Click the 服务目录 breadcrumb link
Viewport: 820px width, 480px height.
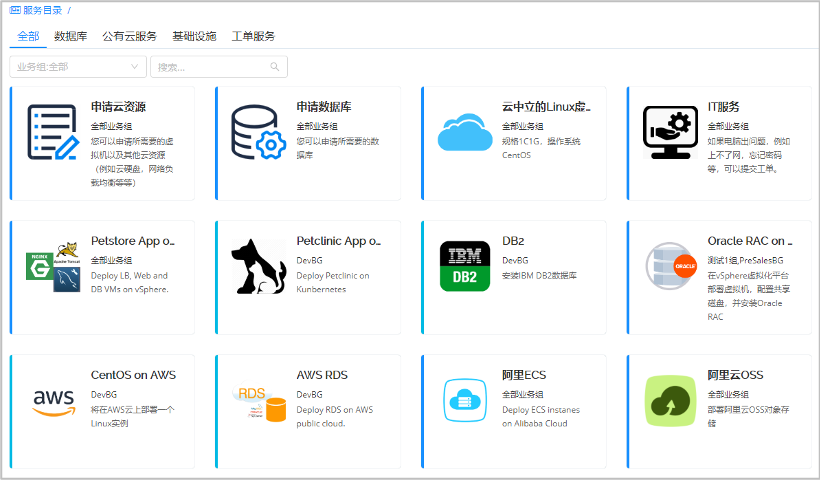pos(42,10)
